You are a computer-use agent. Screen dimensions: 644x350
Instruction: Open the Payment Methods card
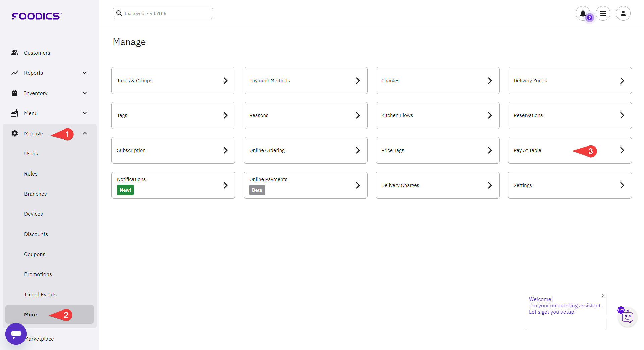pyautogui.click(x=305, y=81)
